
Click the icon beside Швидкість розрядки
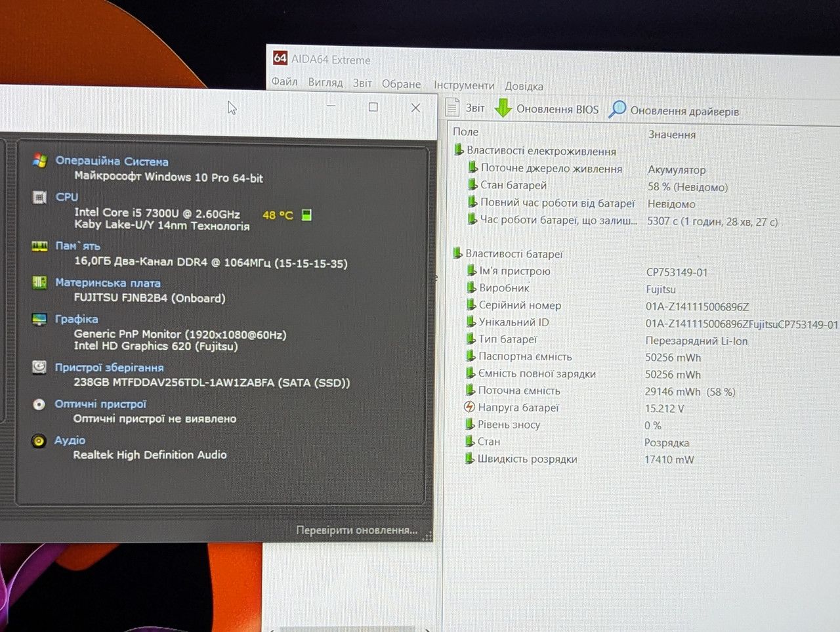pos(470,458)
